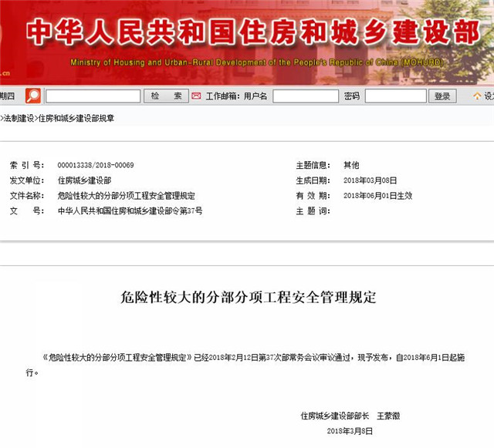Click the 住房城乡建设部部长 signature title
The width and height of the screenshot is (494, 448).
point(334,416)
